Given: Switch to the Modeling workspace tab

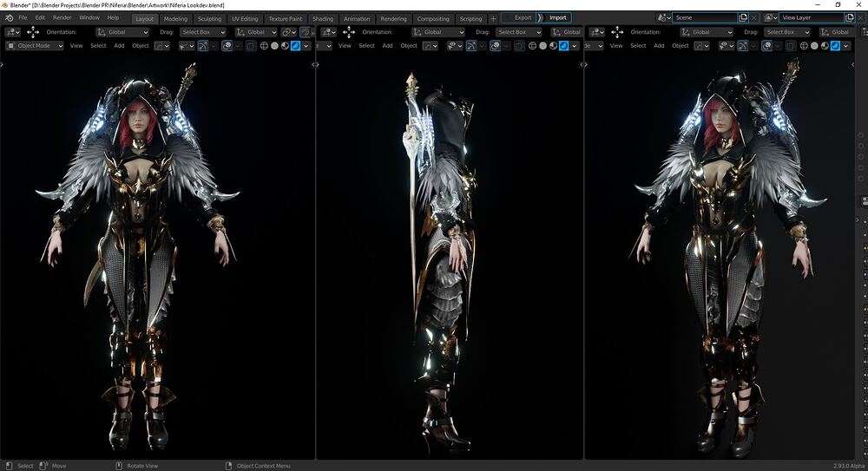Looking at the screenshot, I should pos(175,18).
